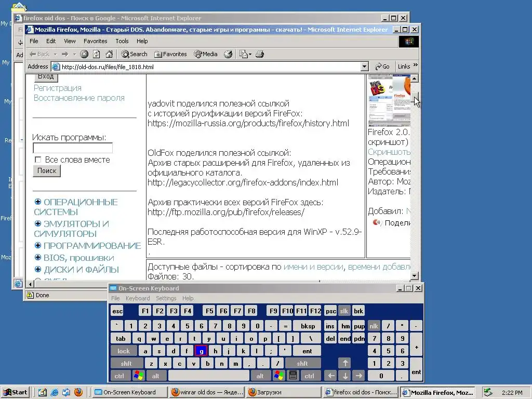
Task: Open the Windows Start menu
Action: click(16, 392)
